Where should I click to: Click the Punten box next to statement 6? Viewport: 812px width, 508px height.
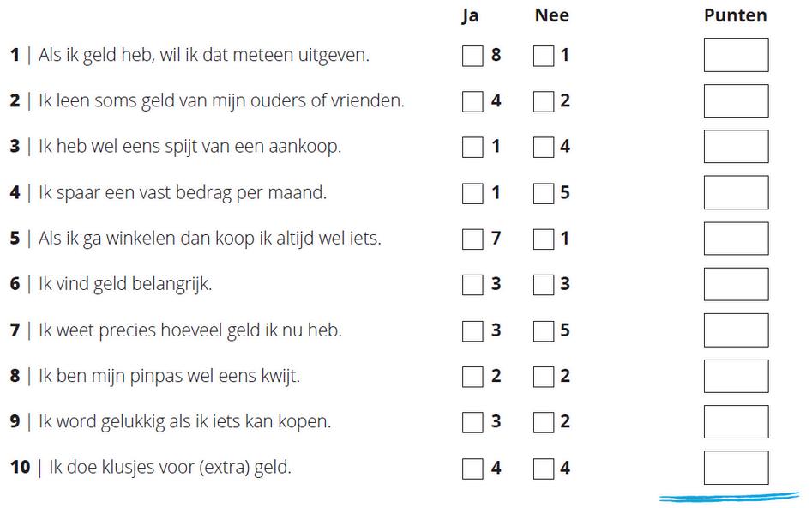tap(736, 284)
